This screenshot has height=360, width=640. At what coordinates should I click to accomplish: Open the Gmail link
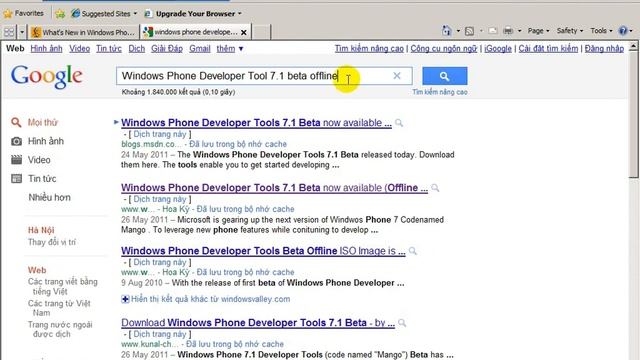click(x=200, y=49)
